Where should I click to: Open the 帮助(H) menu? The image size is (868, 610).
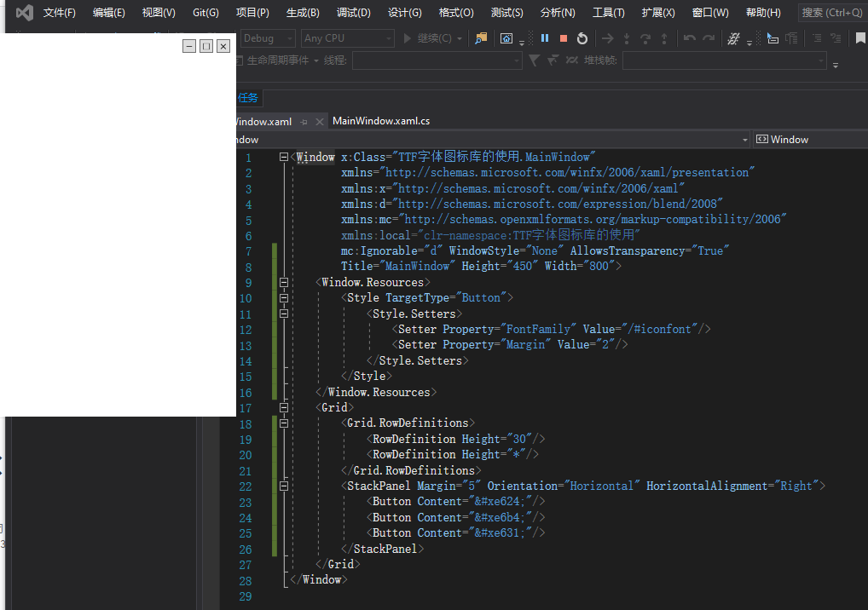click(x=763, y=13)
